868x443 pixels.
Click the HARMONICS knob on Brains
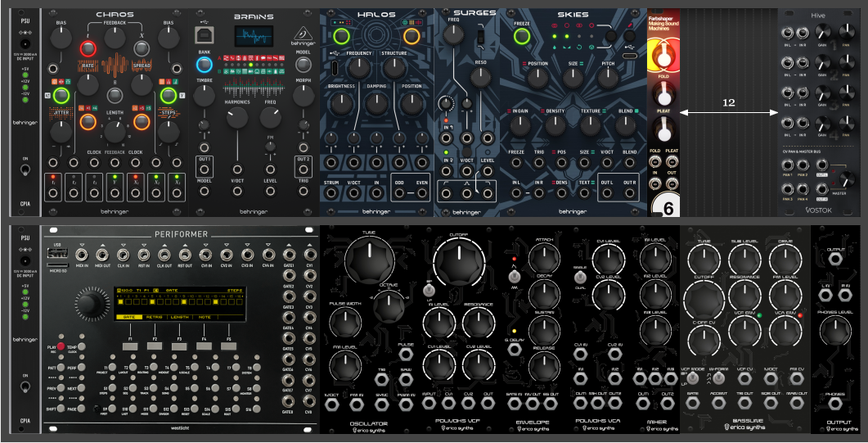tap(236, 118)
